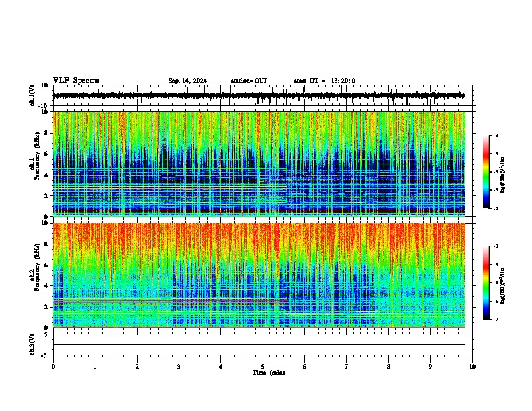Screen dimensions: 532x411
Task: Click tick label '3' on Time axis
Action: pos(179,367)
